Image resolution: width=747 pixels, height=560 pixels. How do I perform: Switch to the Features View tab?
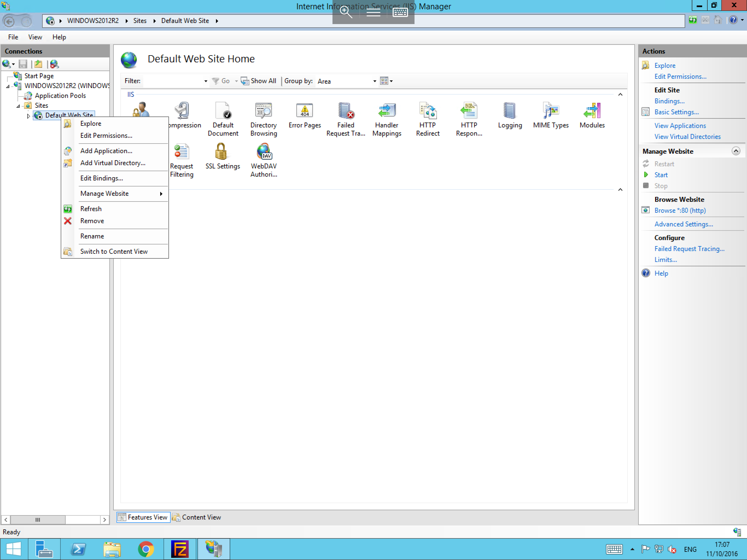click(143, 517)
